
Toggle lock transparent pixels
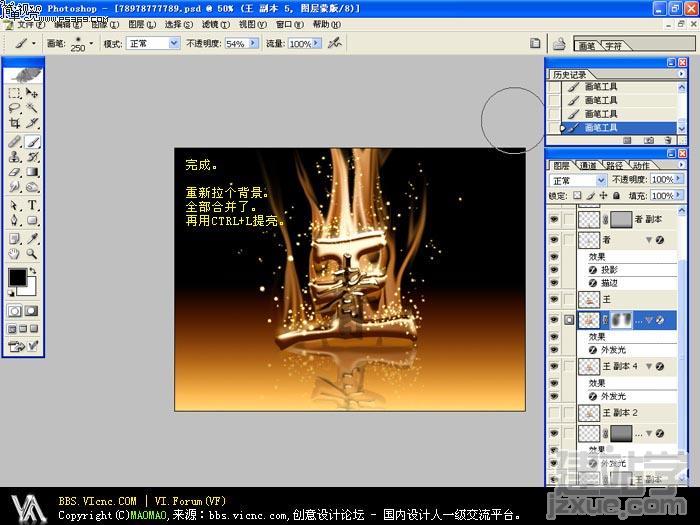tap(578, 196)
